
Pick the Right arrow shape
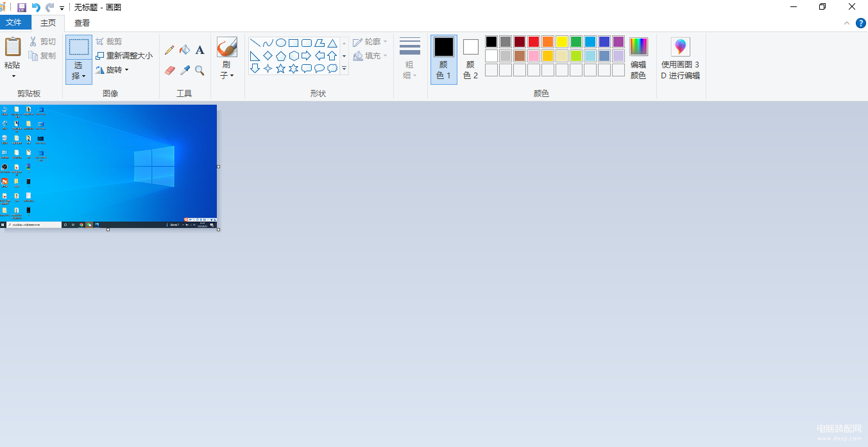click(x=307, y=56)
